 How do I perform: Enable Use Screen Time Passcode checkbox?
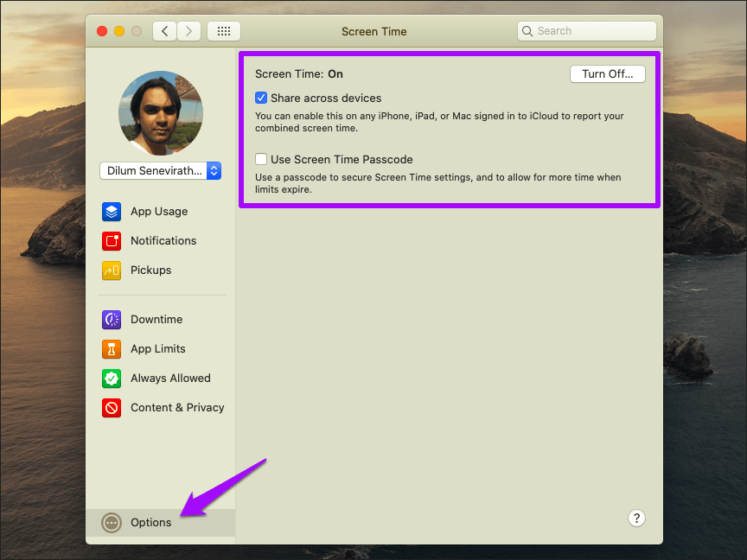point(261,159)
